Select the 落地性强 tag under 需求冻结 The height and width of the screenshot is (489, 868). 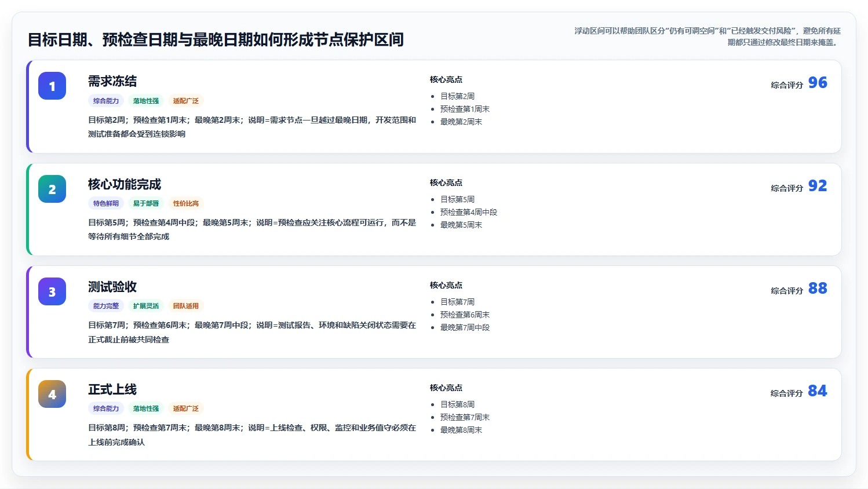point(146,101)
